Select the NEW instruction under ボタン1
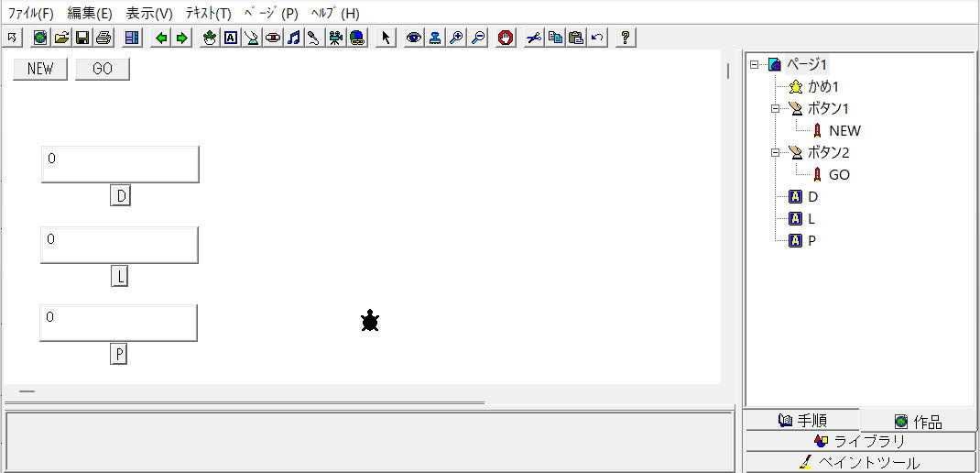 point(844,131)
